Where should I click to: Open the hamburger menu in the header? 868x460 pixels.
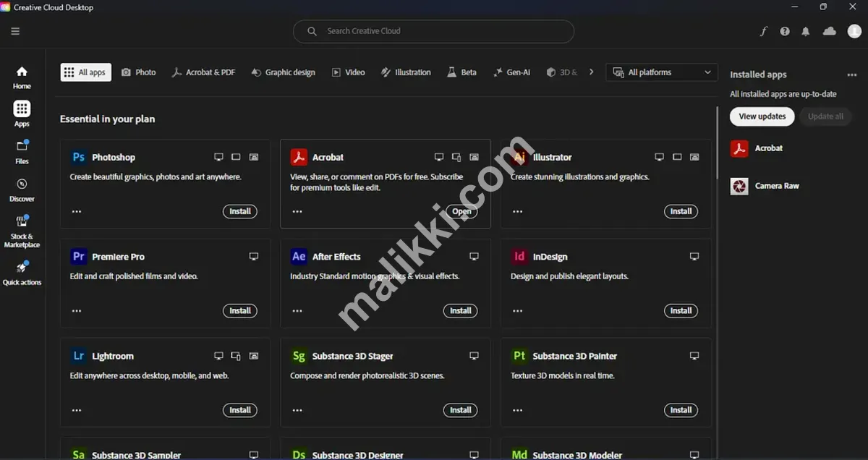pos(15,31)
